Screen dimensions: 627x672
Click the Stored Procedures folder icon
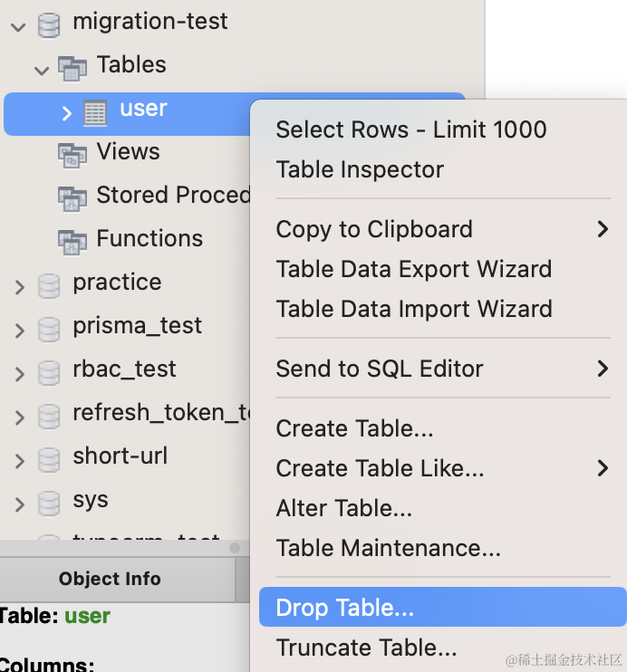point(72,197)
